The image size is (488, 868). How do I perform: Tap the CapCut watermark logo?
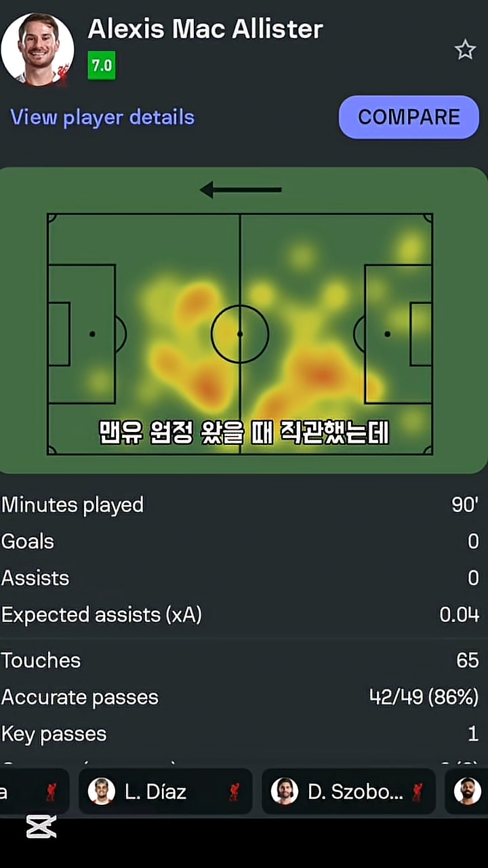[x=41, y=827]
